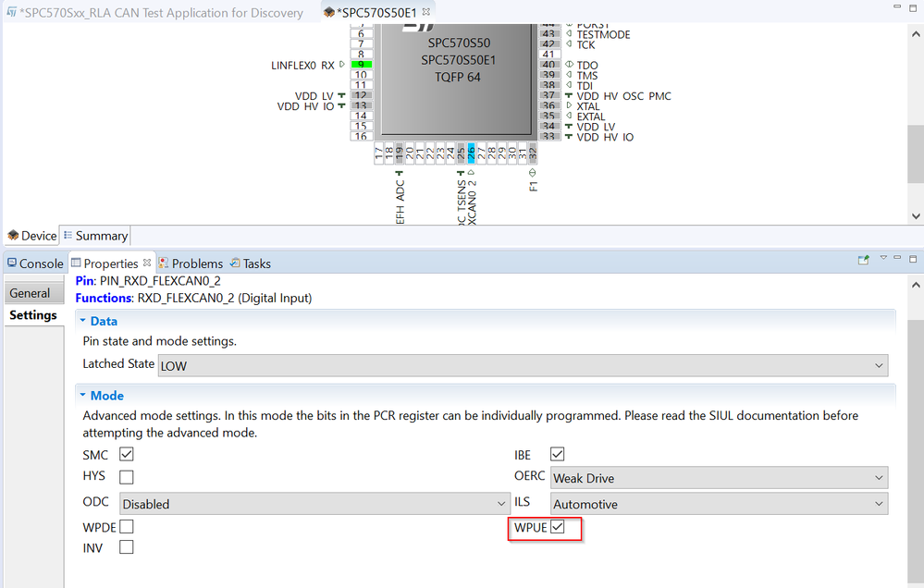This screenshot has height=588, width=924.
Task: Open the Summary tab
Action: point(95,236)
